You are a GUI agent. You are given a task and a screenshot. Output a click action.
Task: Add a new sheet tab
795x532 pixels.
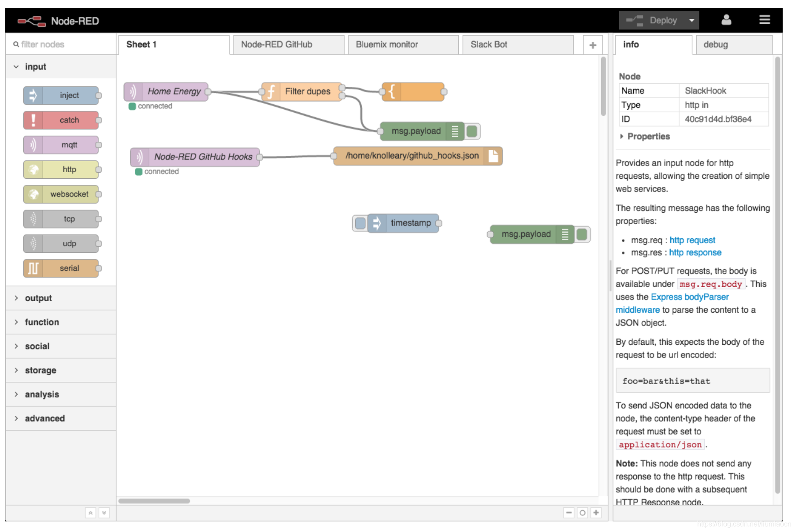(593, 45)
